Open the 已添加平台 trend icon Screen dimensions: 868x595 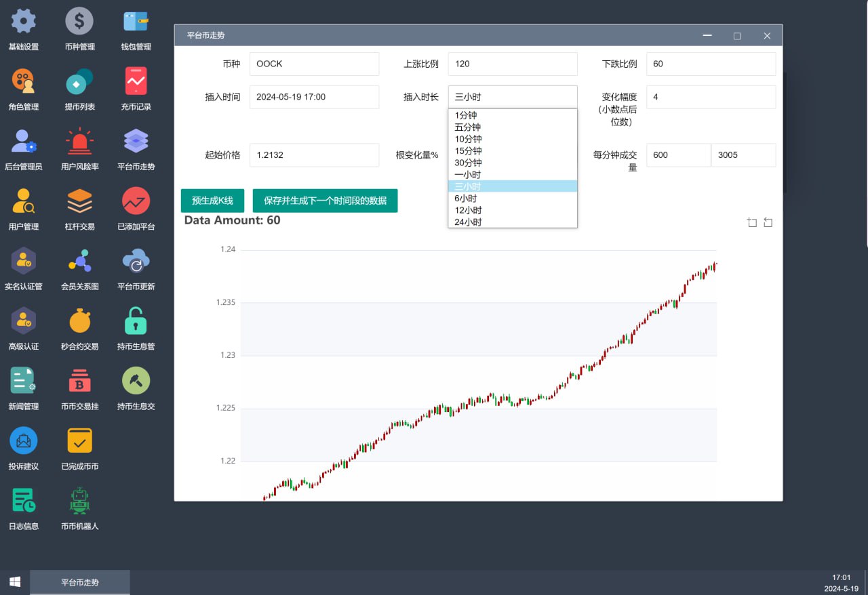point(136,201)
